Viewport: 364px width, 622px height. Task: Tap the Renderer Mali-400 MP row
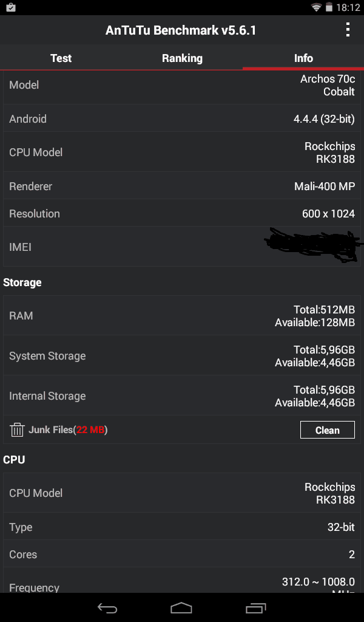pos(182,186)
